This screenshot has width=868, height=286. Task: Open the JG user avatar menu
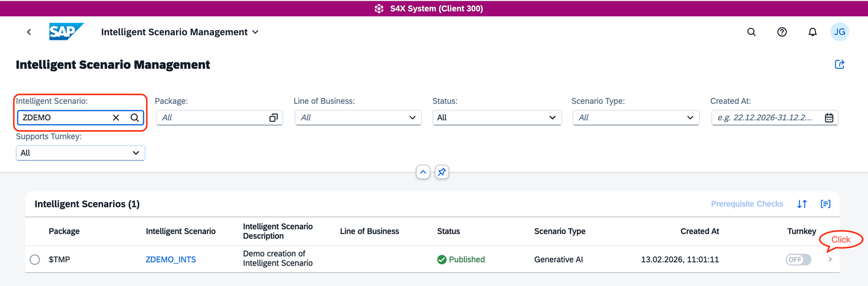[839, 32]
